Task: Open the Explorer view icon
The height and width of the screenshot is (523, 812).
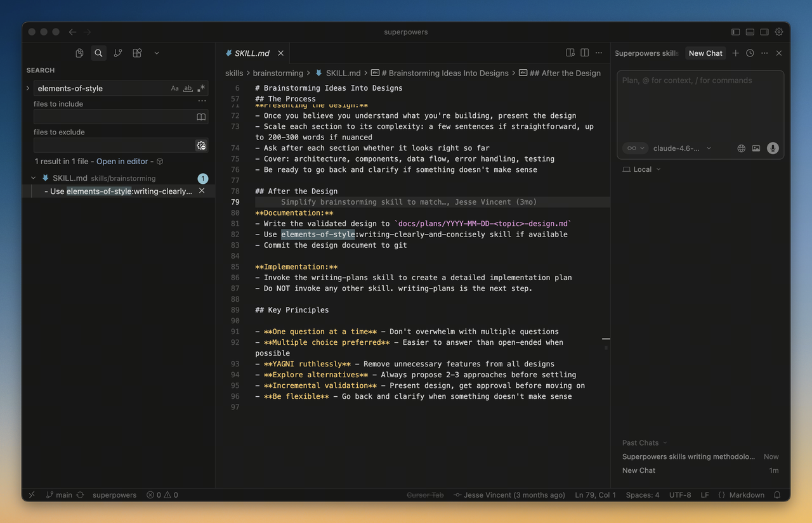Action: coord(79,53)
